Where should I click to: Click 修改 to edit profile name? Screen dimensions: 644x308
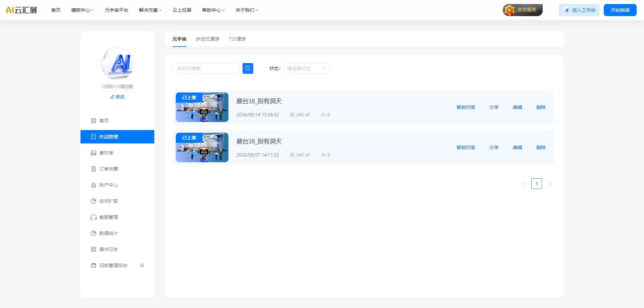pos(117,97)
